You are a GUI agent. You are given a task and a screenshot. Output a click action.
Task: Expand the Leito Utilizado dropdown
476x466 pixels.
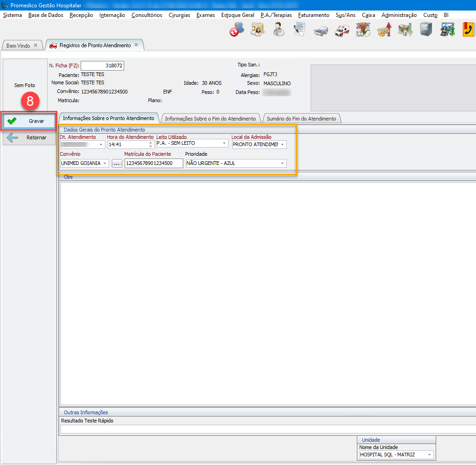coord(224,143)
